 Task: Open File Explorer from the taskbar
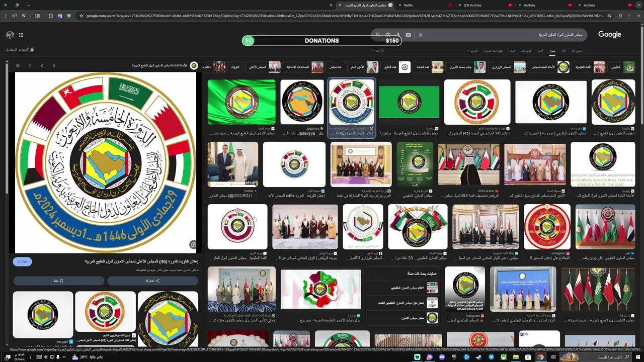pos(516,357)
